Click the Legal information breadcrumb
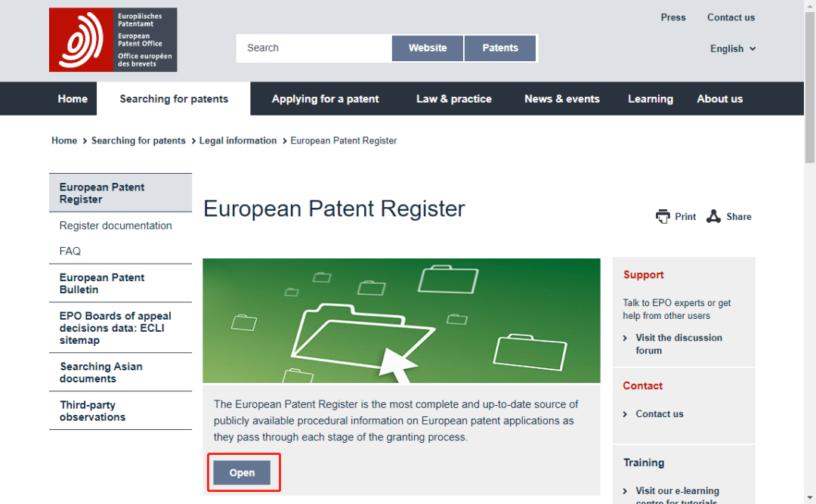 pyautogui.click(x=238, y=141)
